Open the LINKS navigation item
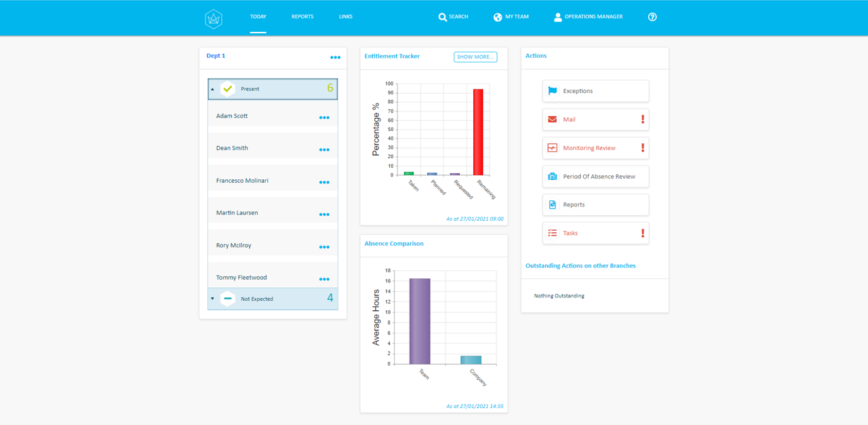 [345, 16]
